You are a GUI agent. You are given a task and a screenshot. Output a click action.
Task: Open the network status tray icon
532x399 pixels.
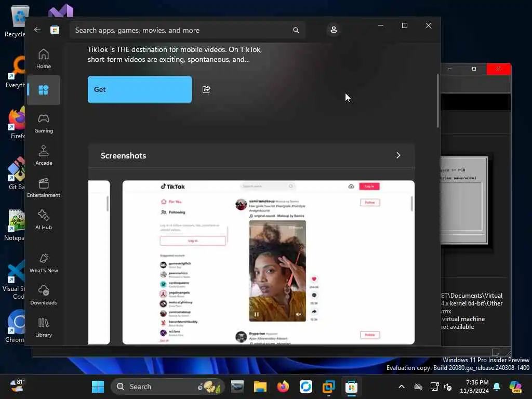[x=434, y=387]
